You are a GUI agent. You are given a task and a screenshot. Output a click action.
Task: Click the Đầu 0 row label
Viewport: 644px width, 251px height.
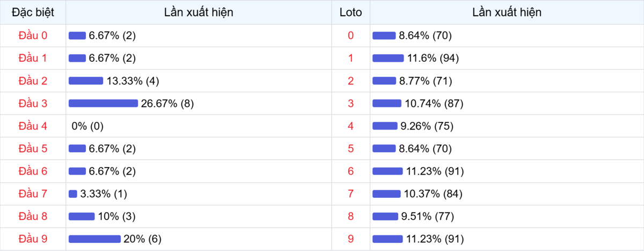pyautogui.click(x=33, y=35)
